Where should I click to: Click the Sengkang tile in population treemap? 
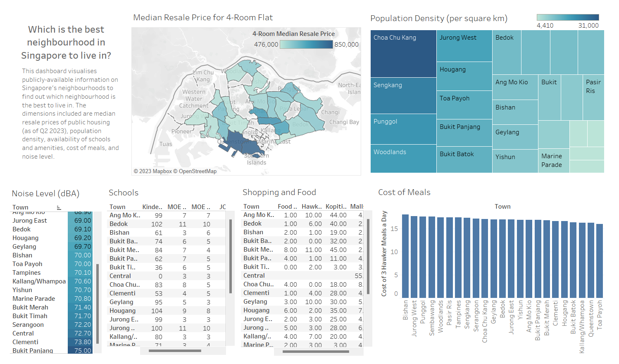tap(403, 95)
